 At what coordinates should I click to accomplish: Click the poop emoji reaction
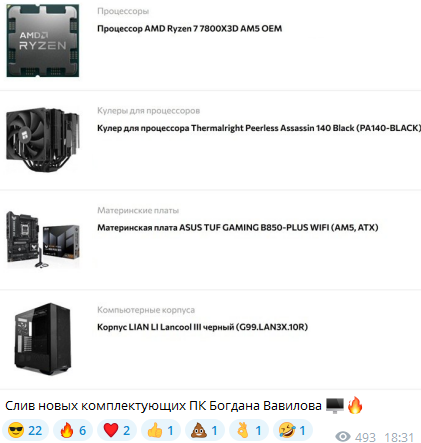pyautogui.click(x=205, y=430)
